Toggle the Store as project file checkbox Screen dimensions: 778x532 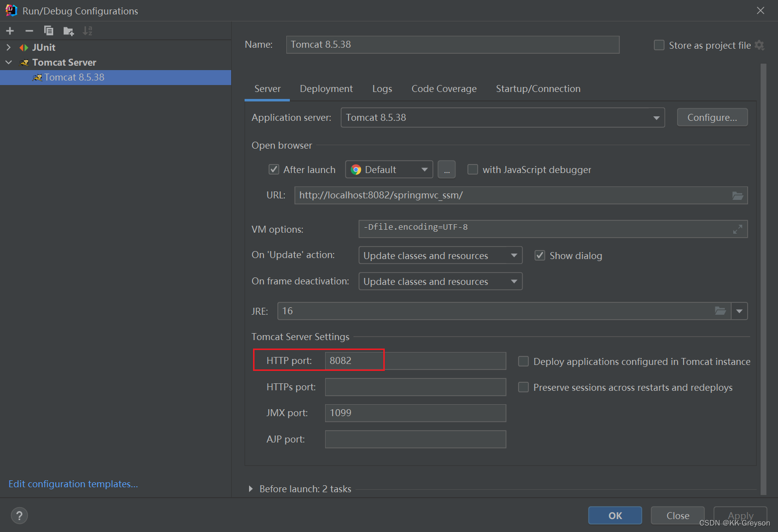click(659, 45)
